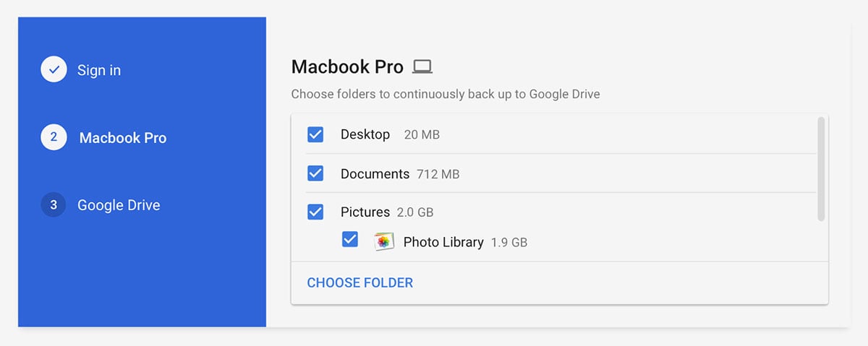Uncheck the Documents folder checkbox

[x=315, y=173]
